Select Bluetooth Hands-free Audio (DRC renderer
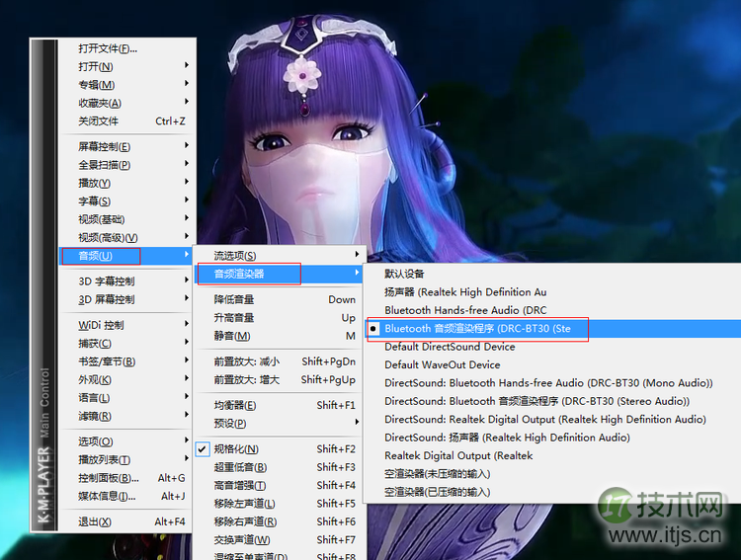Viewport: 741px width, 560px height. [x=553, y=310]
